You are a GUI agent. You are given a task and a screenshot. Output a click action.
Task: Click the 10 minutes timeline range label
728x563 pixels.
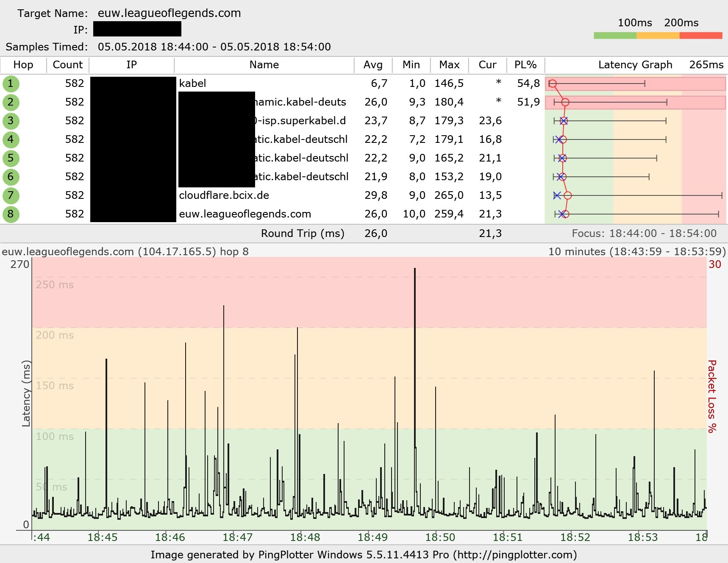click(x=637, y=252)
